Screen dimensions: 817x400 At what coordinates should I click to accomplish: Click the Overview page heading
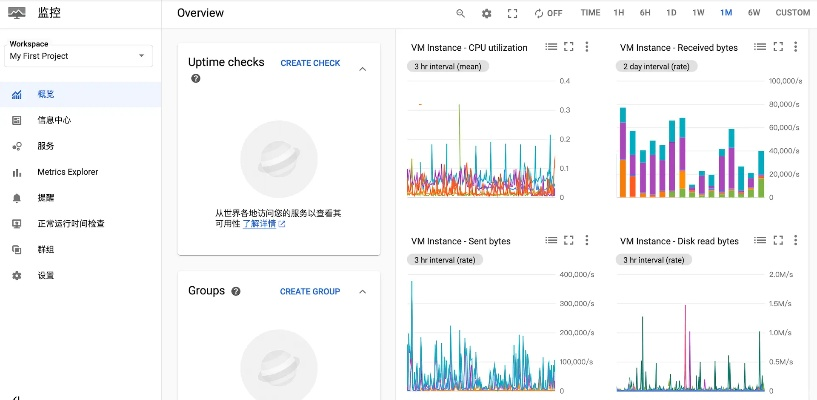tap(201, 13)
